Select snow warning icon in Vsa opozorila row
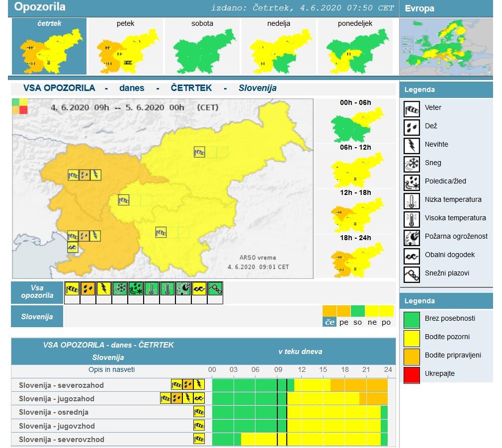The height and width of the screenshot is (448, 502). click(120, 288)
